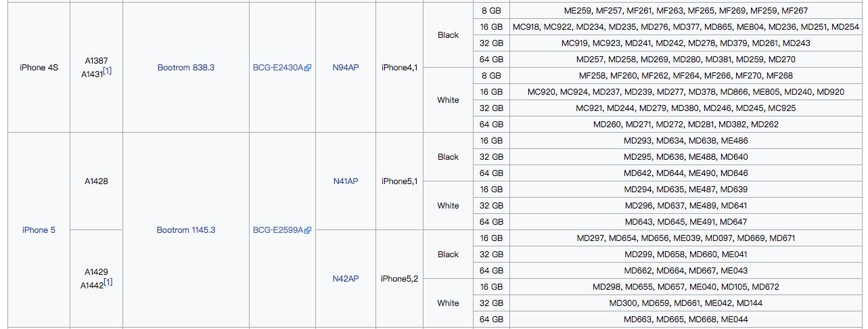
Task: Open the N94AP board link
Action: pos(346,68)
